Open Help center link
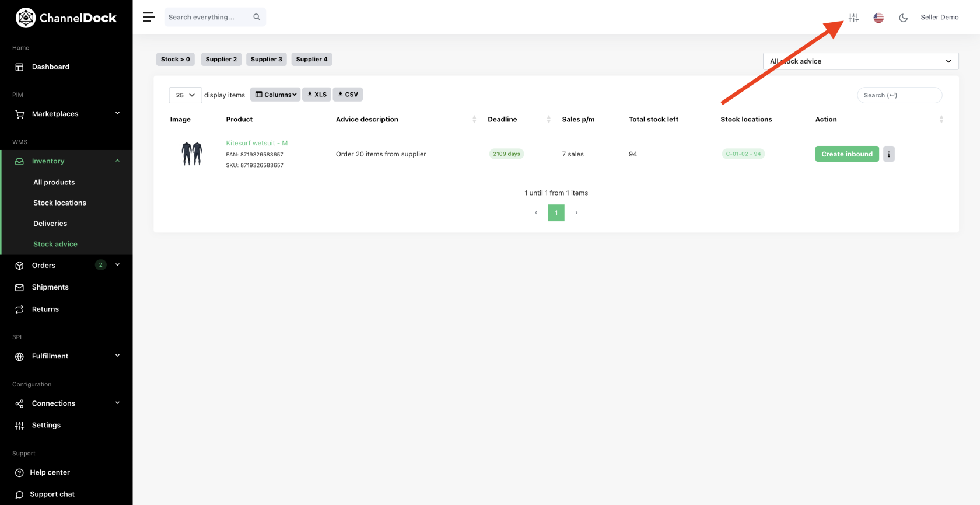Viewport: 980px width, 505px height. 50,473
